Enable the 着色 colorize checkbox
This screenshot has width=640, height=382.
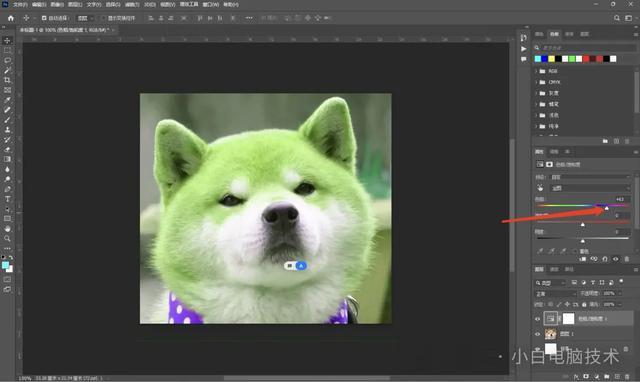coord(575,251)
